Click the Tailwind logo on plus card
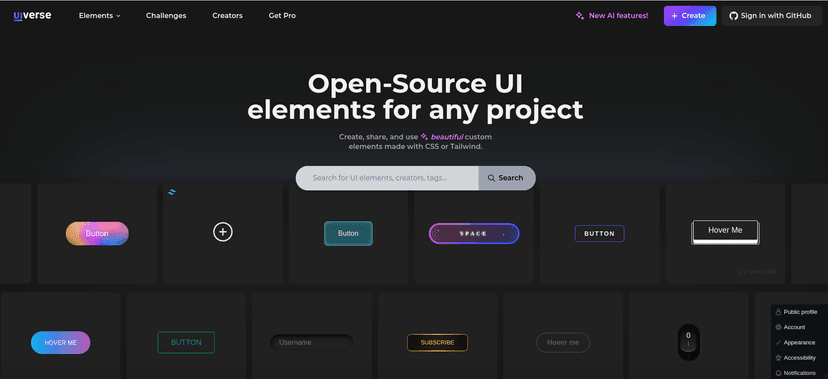Viewport: 828px width, 379px height. click(172, 192)
